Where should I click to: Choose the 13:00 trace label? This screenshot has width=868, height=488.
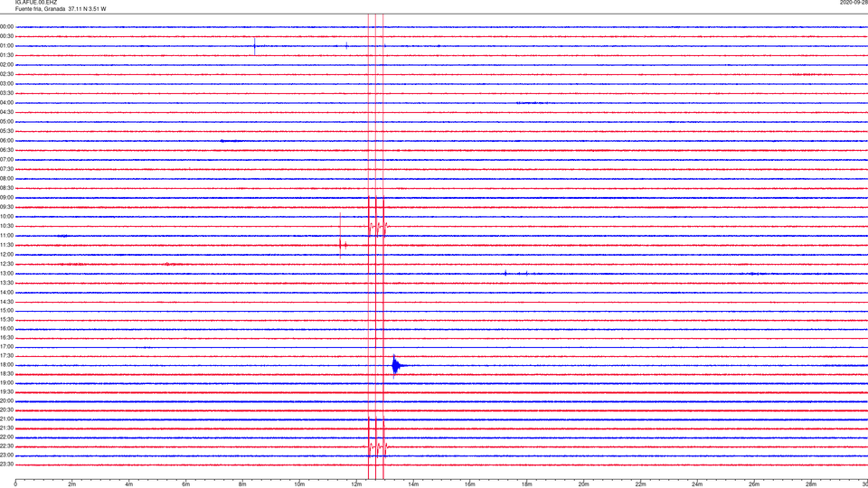pos(6,274)
